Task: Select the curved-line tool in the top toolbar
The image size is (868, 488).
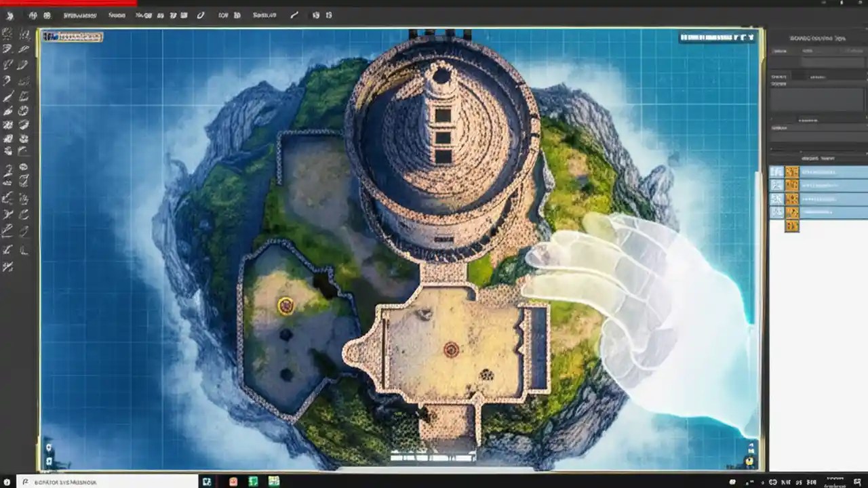Action: pyautogui.click(x=294, y=15)
